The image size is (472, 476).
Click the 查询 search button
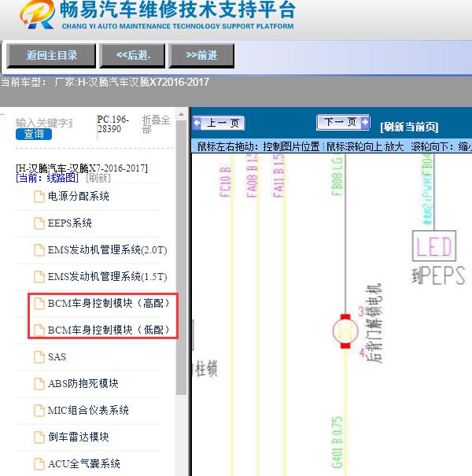[x=34, y=134]
